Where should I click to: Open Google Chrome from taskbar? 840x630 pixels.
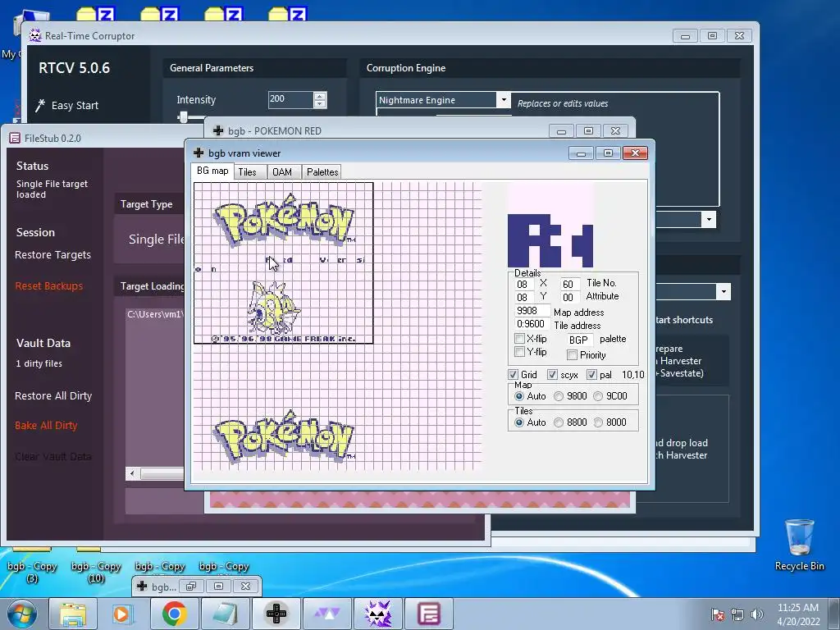(x=174, y=614)
